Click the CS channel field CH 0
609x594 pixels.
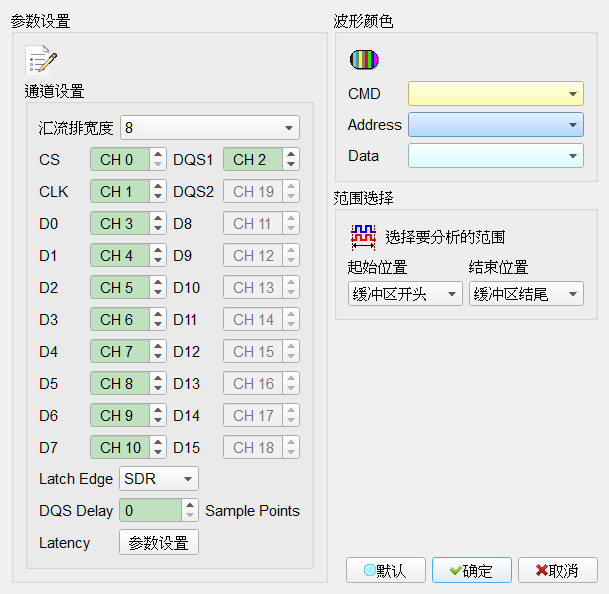point(120,159)
